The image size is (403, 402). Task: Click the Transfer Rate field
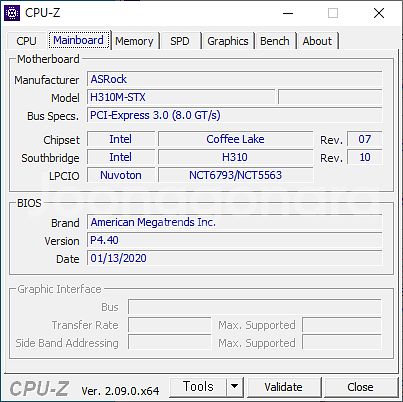tap(170, 325)
